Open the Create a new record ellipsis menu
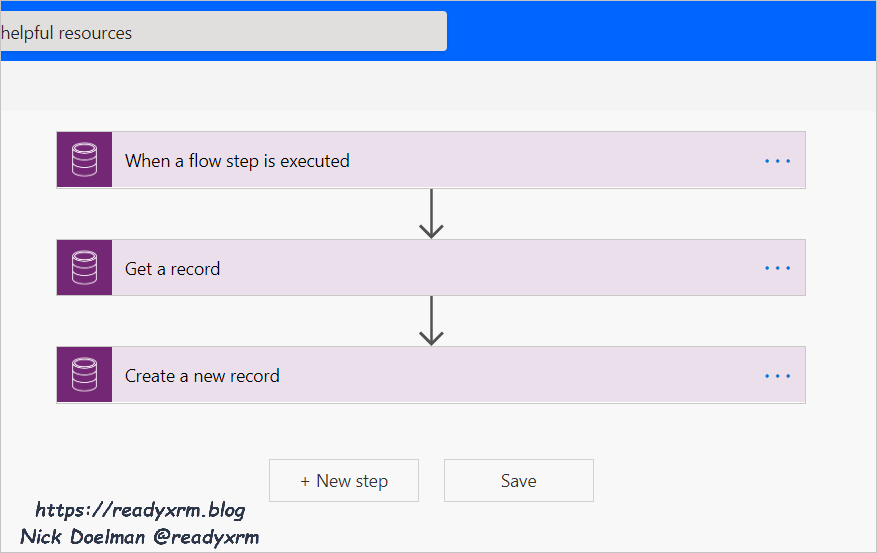877x553 pixels. point(777,376)
